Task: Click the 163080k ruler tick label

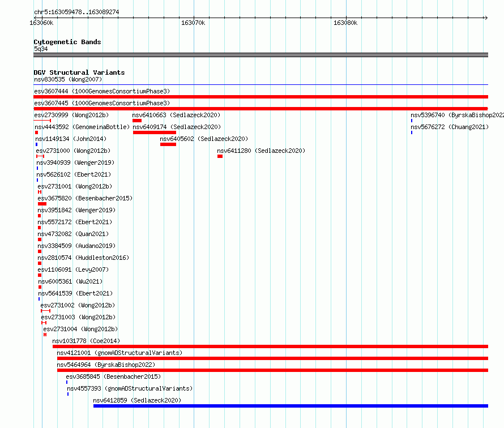Action: (x=345, y=23)
